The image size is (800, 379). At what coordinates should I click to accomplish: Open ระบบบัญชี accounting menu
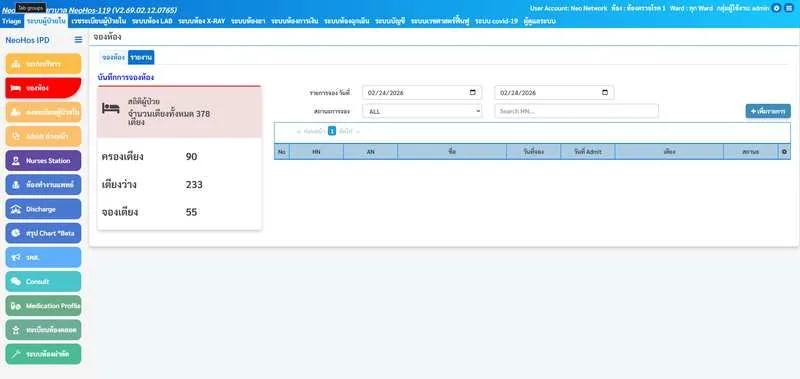390,21
